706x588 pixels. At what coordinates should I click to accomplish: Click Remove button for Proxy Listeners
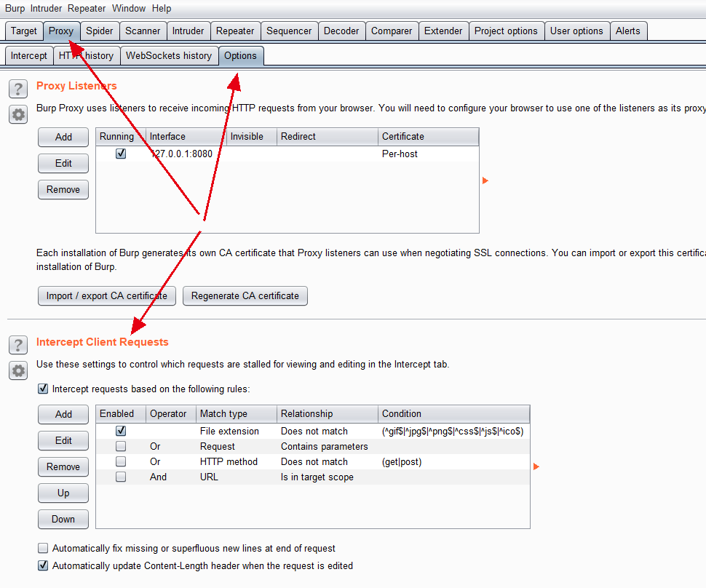tap(63, 189)
